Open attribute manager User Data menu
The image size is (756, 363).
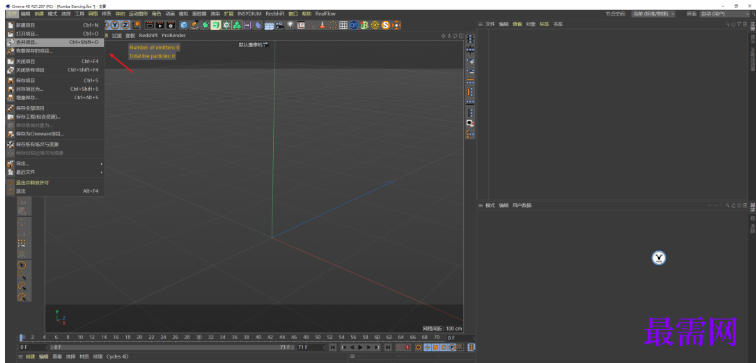[522, 205]
